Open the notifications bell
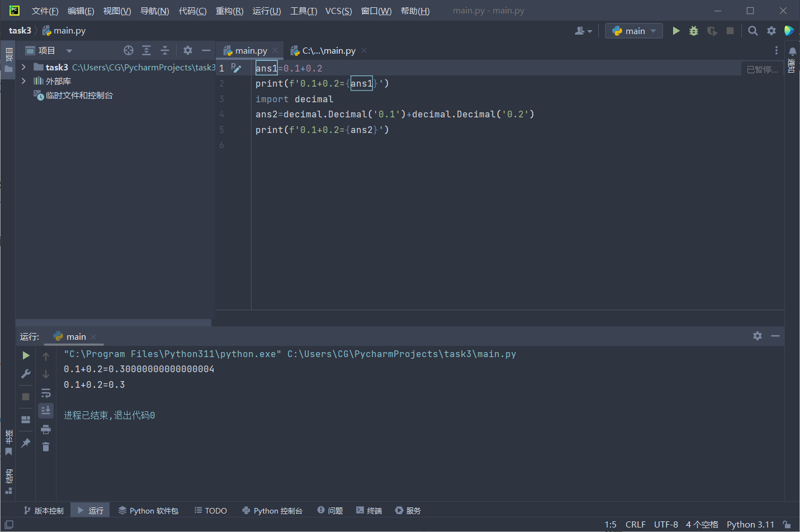Screen dimensions: 800x532 click(792, 51)
